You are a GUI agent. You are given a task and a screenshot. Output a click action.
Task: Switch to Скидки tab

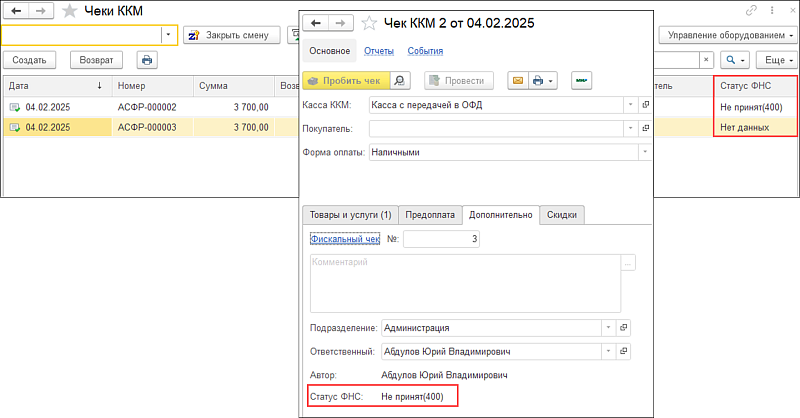click(x=562, y=215)
